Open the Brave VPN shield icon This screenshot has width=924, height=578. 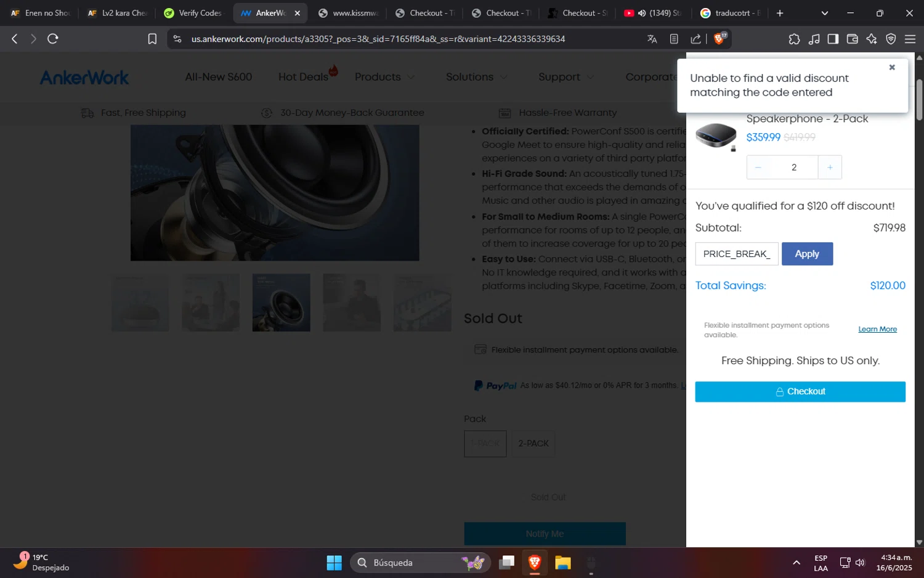point(891,39)
